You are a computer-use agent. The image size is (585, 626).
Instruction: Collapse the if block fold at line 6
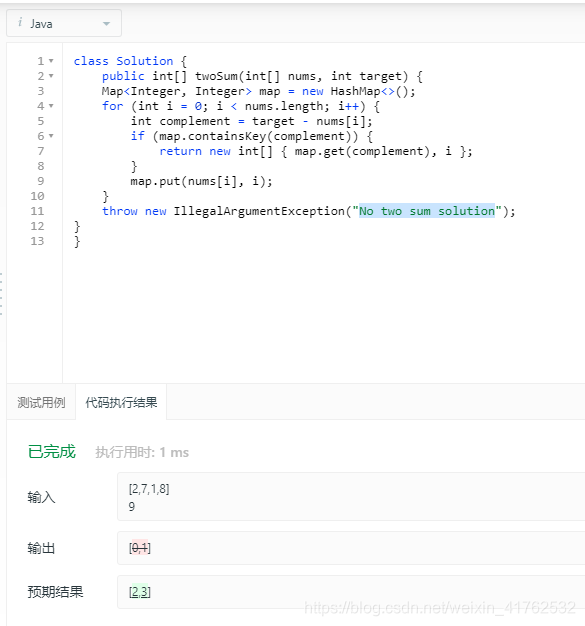point(51,136)
